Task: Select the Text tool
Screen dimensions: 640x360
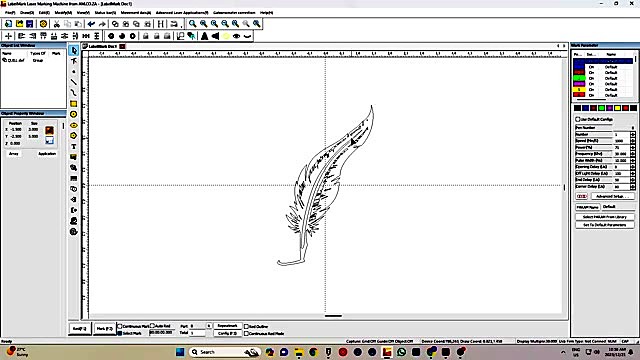Action: 73,146
